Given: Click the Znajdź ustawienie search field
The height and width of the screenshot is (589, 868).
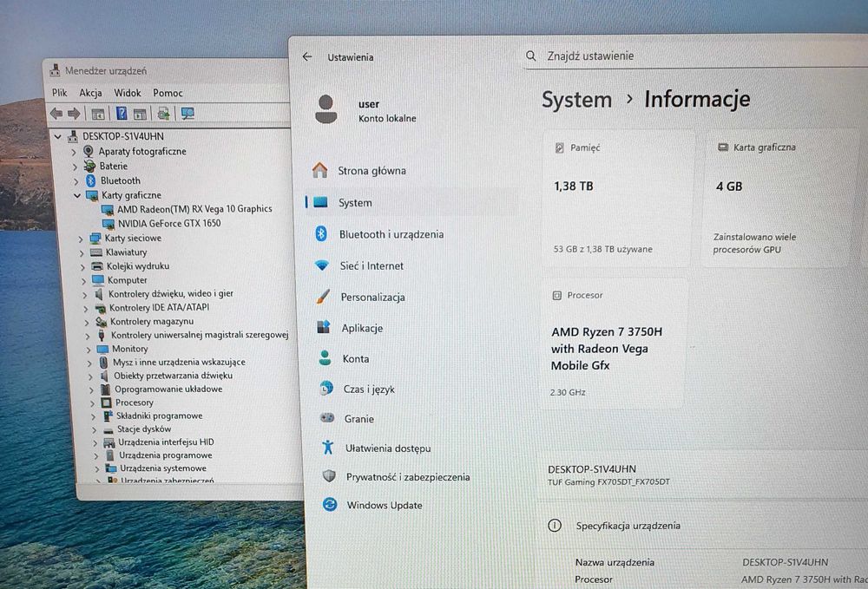Looking at the screenshot, I should pos(694,56).
